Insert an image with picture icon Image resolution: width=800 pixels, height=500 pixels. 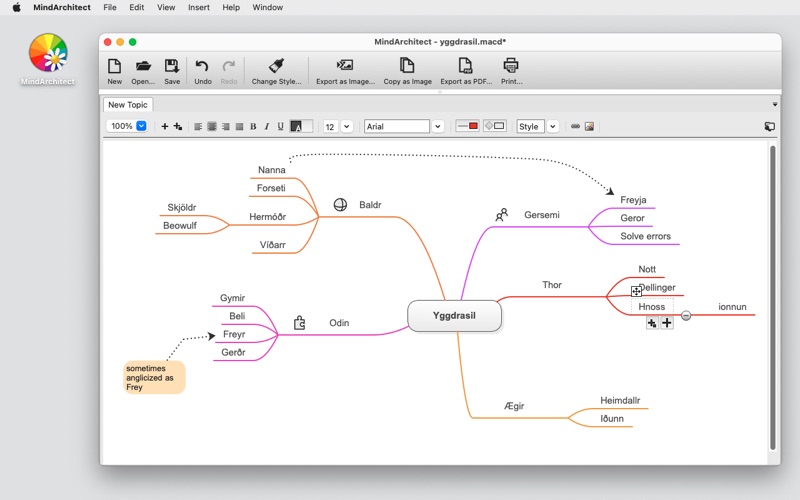coord(589,126)
